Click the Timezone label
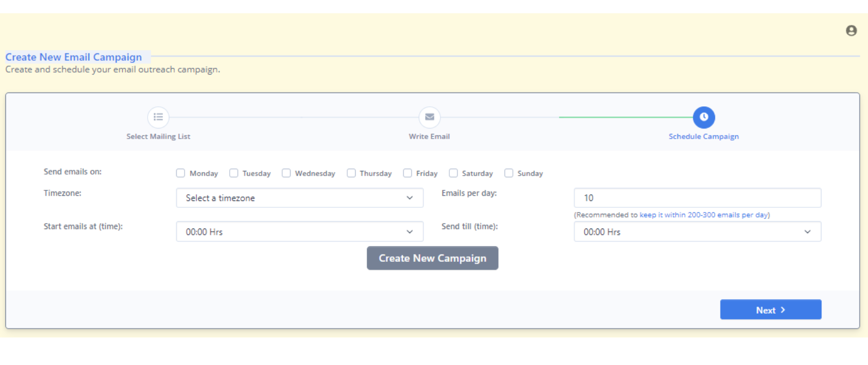Viewport: 868px width, 365px height. point(62,193)
